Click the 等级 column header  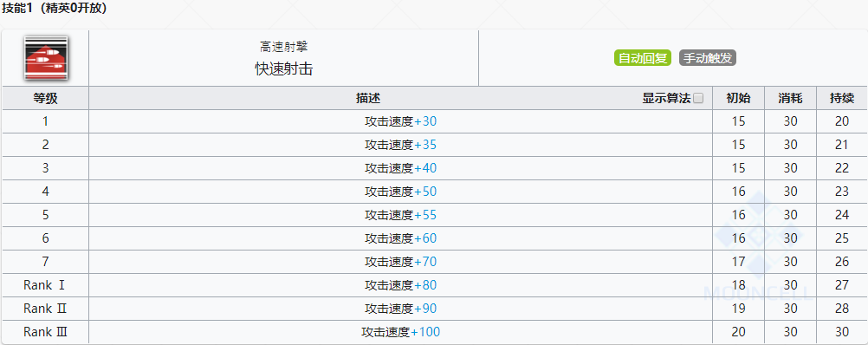click(x=45, y=99)
